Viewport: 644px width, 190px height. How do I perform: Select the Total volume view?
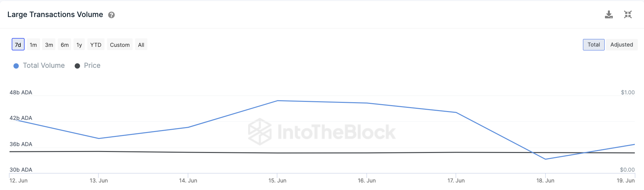point(593,45)
